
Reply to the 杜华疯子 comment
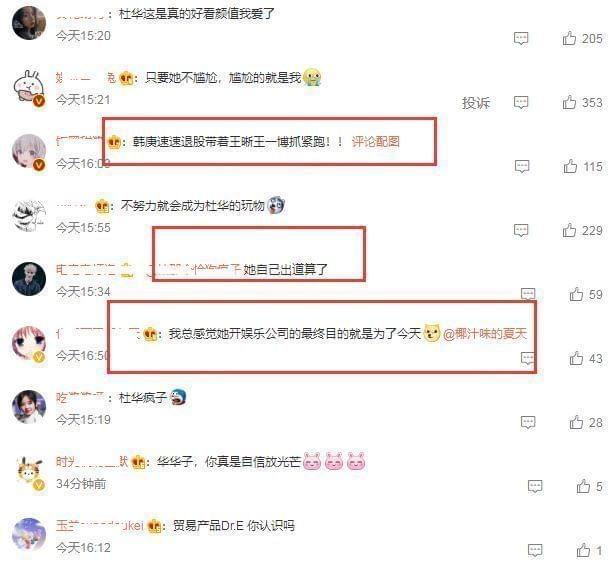[528, 422]
